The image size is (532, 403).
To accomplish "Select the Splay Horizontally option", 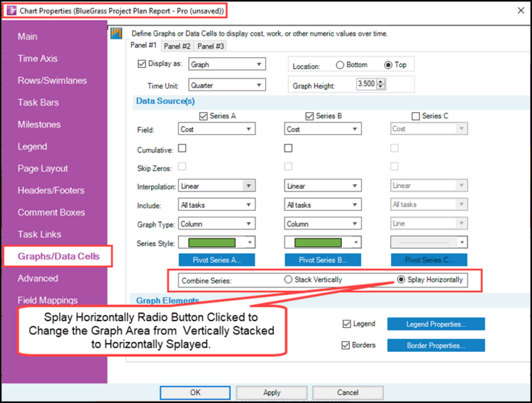I will click(x=401, y=279).
